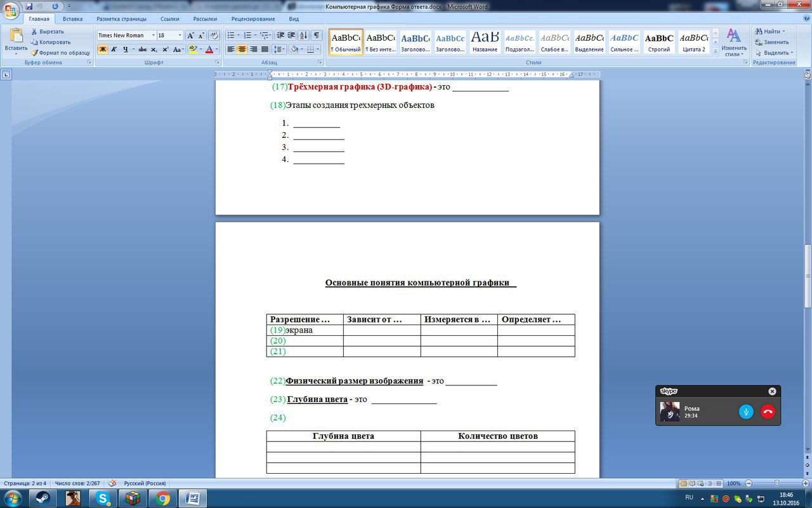Click the zoom slider handle
The image size is (812, 508).
777,483
